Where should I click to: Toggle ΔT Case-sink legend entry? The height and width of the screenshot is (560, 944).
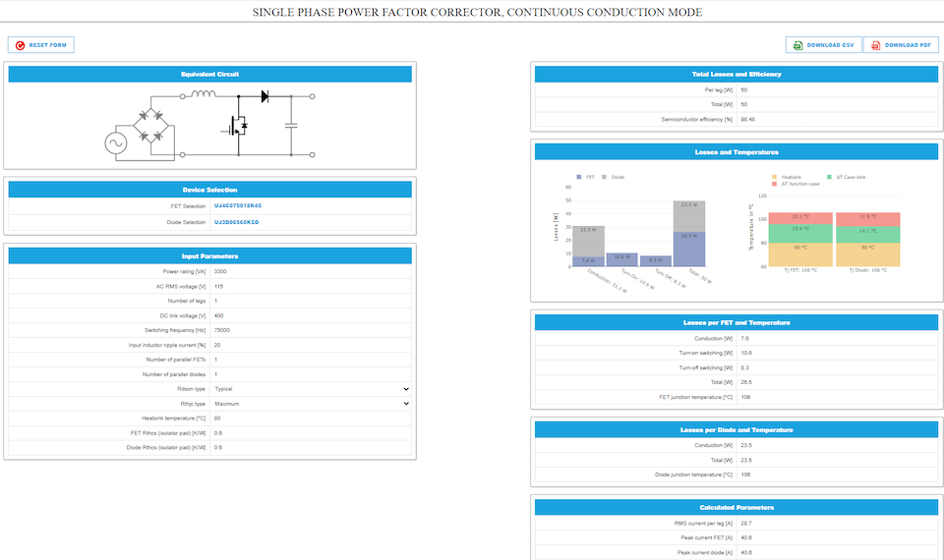coord(846,178)
